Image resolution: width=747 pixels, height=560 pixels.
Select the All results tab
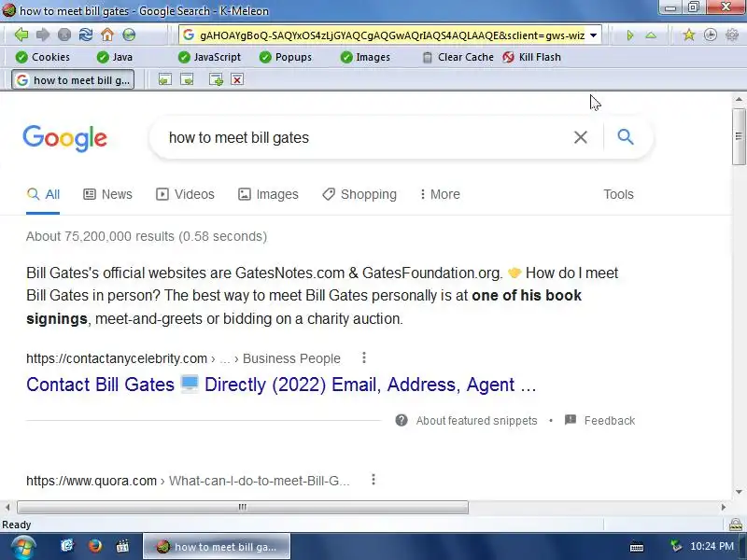click(x=43, y=194)
